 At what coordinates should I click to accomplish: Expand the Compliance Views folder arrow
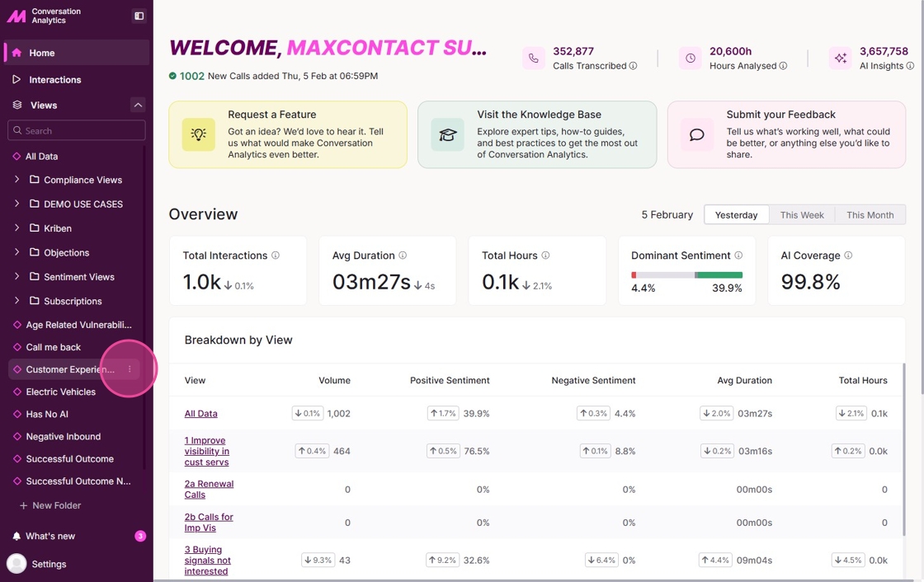click(x=16, y=179)
